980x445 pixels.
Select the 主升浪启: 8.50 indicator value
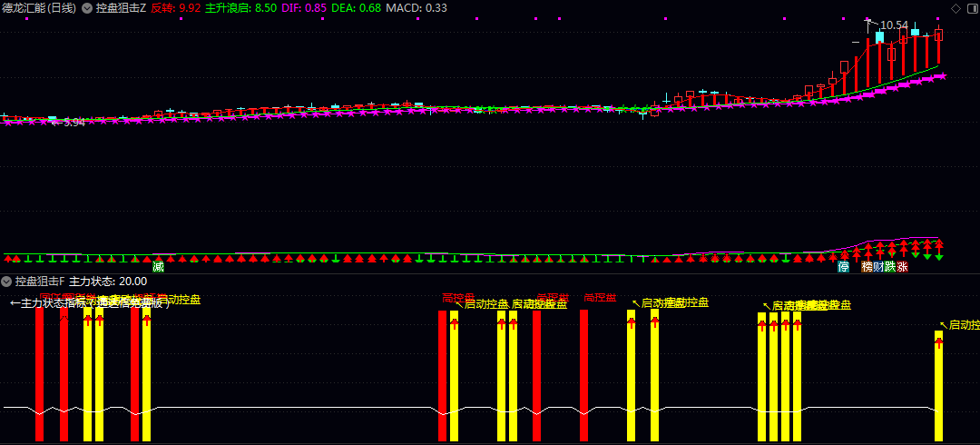point(241,8)
